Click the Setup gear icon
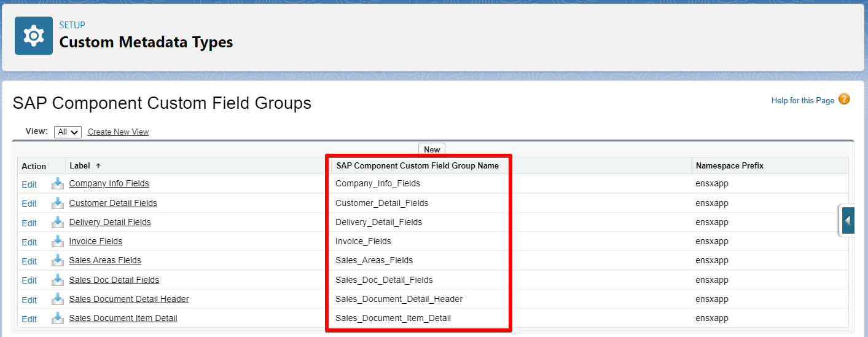868x337 pixels. (x=34, y=36)
